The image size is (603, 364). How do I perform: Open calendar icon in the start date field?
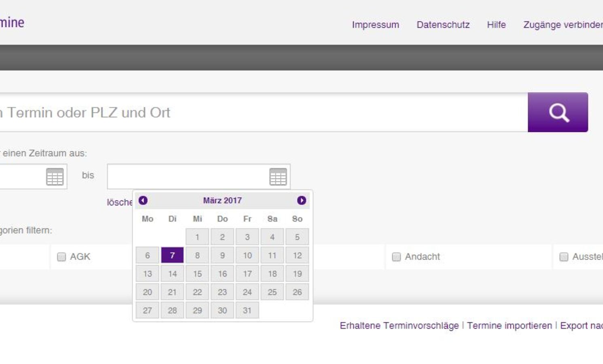click(55, 177)
